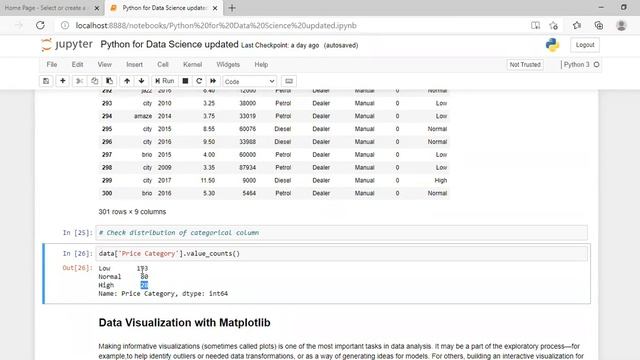Image resolution: width=640 pixels, height=360 pixels.
Task: Add this page to favorites star icon
Action: 553,25
